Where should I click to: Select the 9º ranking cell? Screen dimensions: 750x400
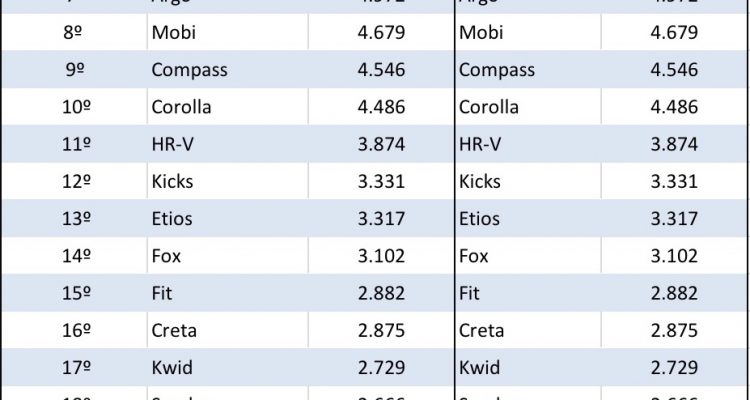pyautogui.click(x=72, y=70)
